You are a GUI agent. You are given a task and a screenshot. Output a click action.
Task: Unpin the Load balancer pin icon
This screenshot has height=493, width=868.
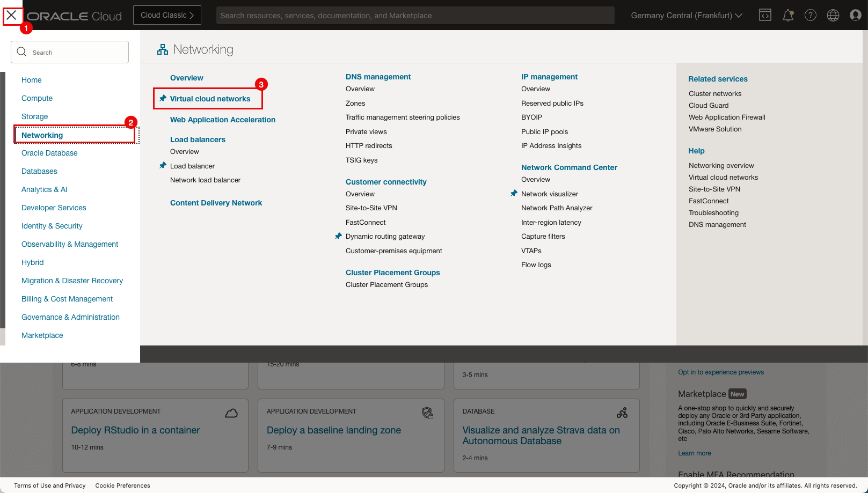coord(163,166)
